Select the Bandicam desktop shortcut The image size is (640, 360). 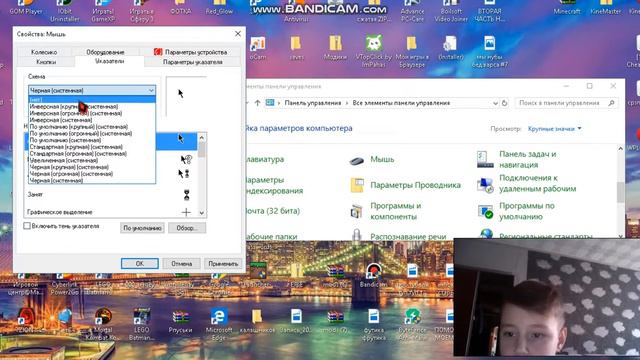tap(373, 275)
